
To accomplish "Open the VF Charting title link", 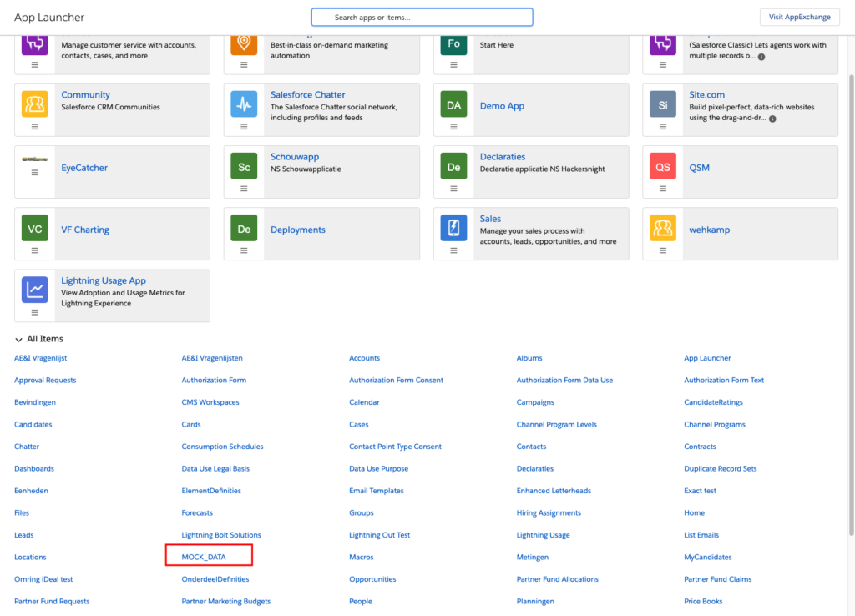I will (x=85, y=230).
